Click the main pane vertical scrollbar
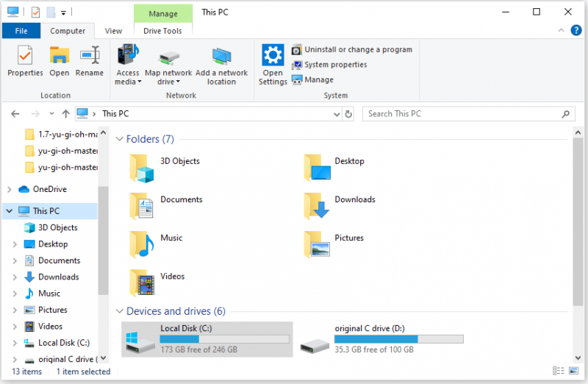The width and height of the screenshot is (588, 384). tap(578, 222)
